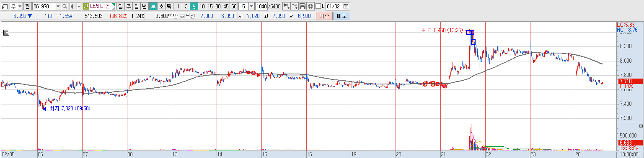Screen dimensions: 644x158
Task: Edit the bar count field 1048
Action: pos(261,6)
